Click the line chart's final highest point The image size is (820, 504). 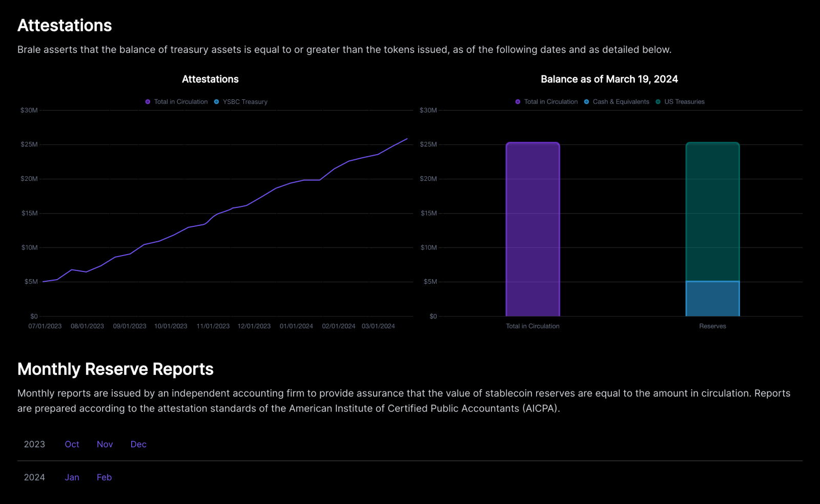tap(407, 139)
